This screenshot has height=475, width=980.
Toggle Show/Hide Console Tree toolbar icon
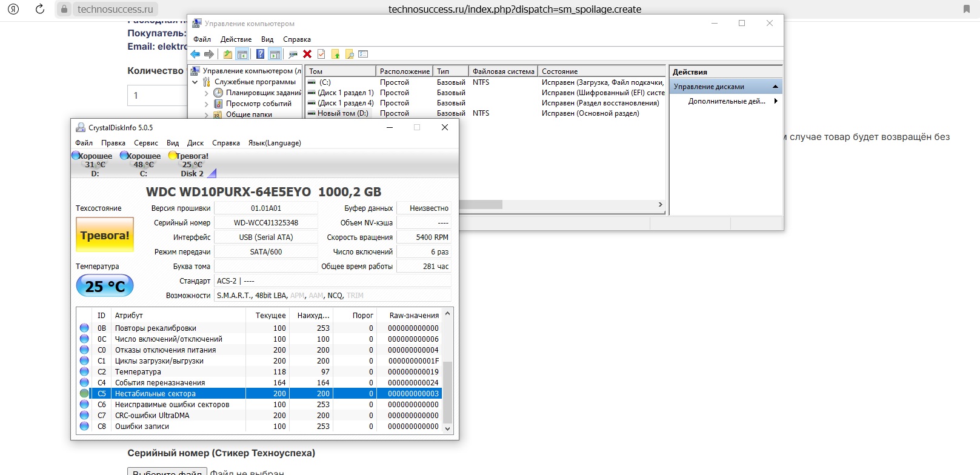[x=242, y=55]
